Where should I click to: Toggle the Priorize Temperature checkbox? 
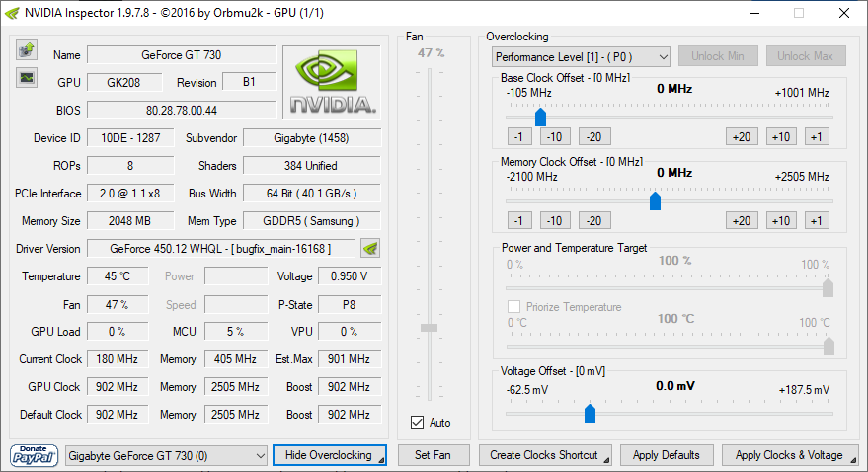pyautogui.click(x=513, y=306)
